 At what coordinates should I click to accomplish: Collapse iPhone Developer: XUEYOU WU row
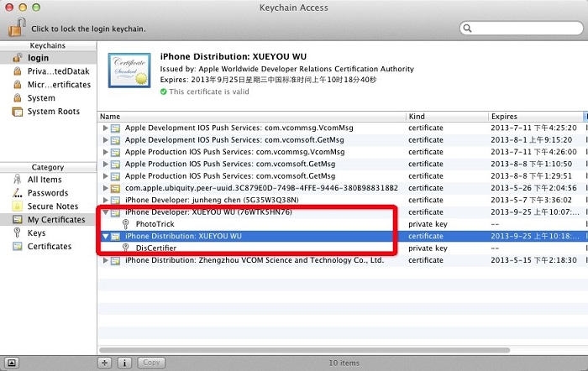pyautogui.click(x=105, y=212)
